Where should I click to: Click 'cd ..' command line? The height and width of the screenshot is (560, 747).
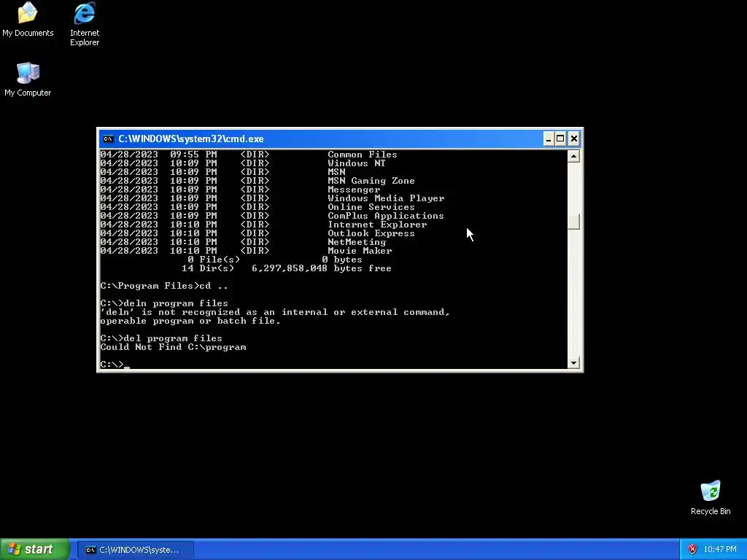[164, 286]
